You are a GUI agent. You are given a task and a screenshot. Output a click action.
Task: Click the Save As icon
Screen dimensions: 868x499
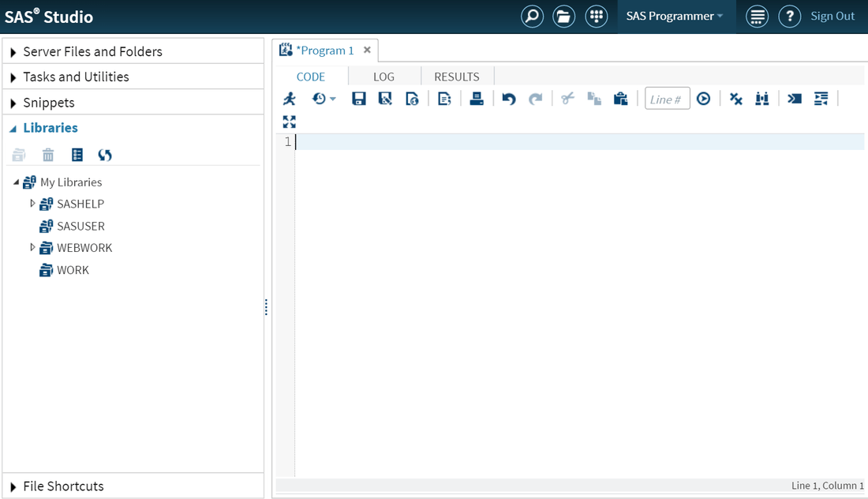[x=385, y=99]
